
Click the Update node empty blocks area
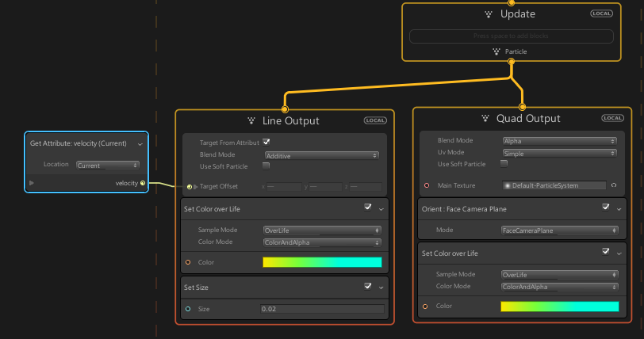511,36
